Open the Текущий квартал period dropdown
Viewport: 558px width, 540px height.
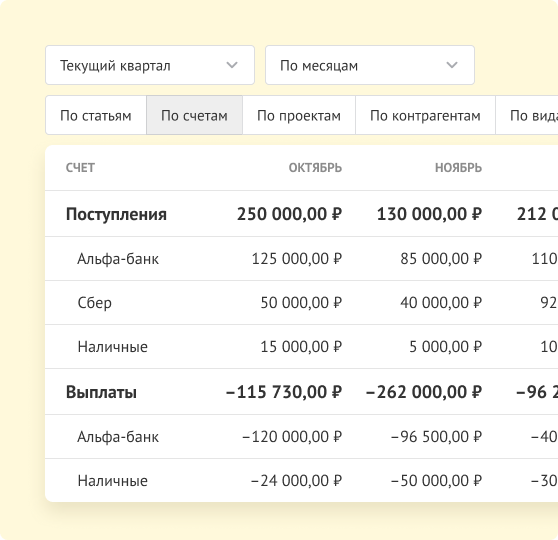click(150, 65)
